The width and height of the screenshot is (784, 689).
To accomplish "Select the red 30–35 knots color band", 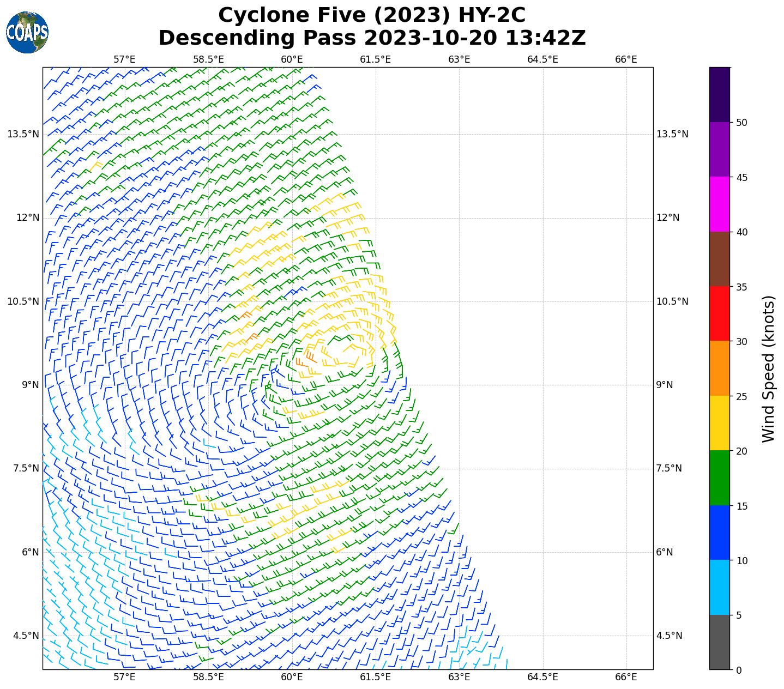I will pyautogui.click(x=720, y=314).
